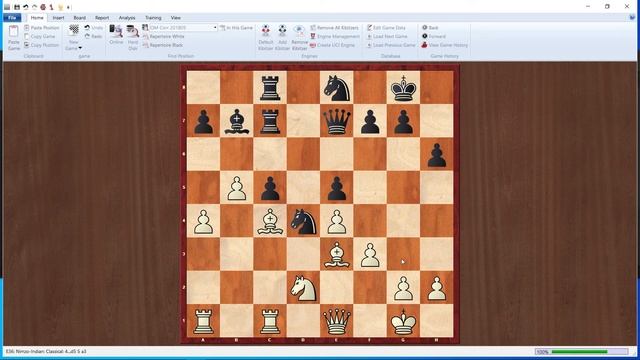Image resolution: width=640 pixels, height=360 pixels.
Task: Click Create UCI Engine
Action: tap(332, 45)
